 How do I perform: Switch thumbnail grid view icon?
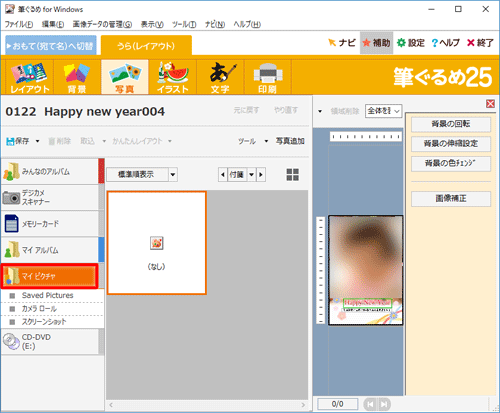(293, 174)
